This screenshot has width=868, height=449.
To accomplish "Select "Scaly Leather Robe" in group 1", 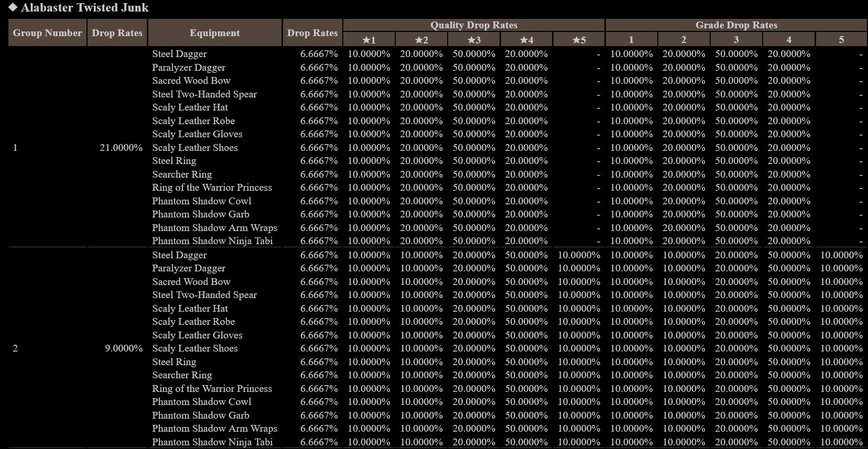I will pyautogui.click(x=193, y=121).
